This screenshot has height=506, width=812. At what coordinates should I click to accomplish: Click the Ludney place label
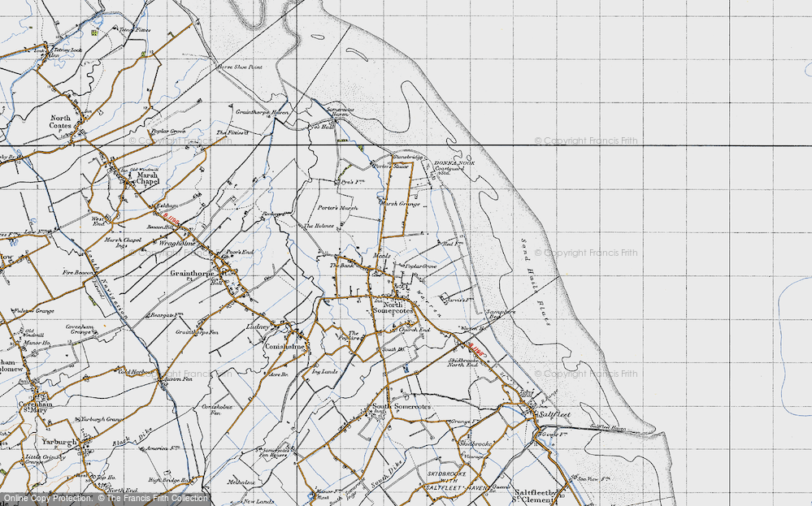click(x=258, y=327)
